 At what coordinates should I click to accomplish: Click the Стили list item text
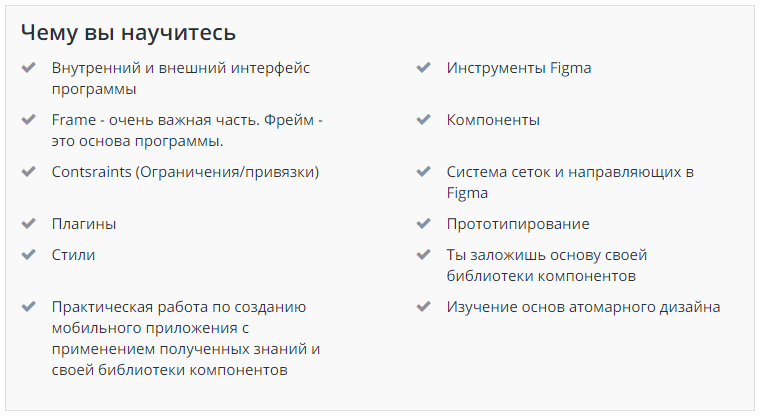[x=74, y=255]
